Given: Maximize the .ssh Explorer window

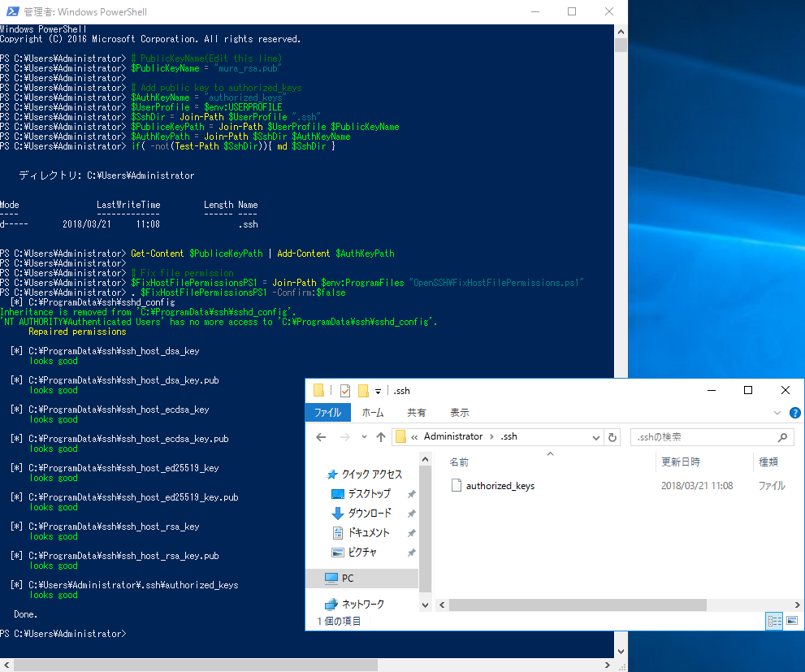Looking at the screenshot, I should point(748,391).
